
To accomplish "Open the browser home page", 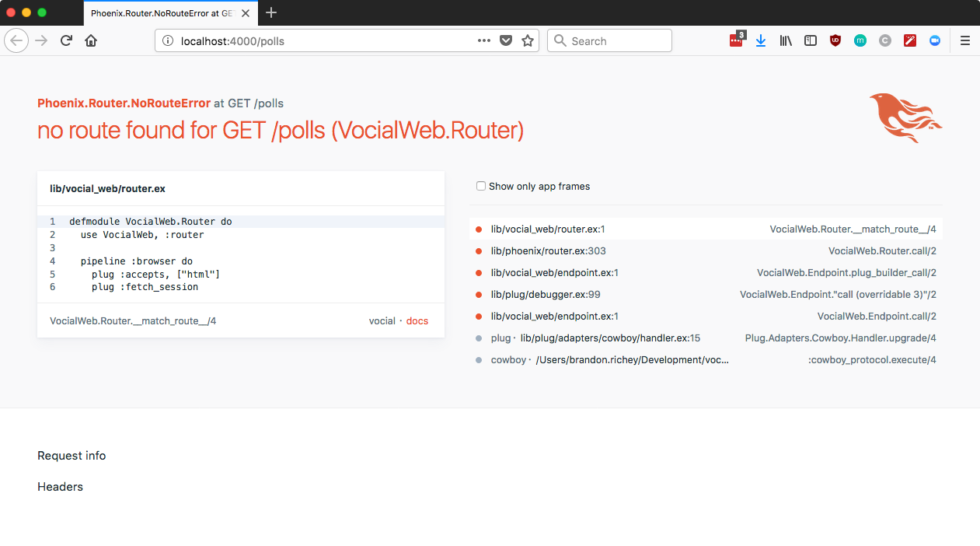I will pos(91,41).
